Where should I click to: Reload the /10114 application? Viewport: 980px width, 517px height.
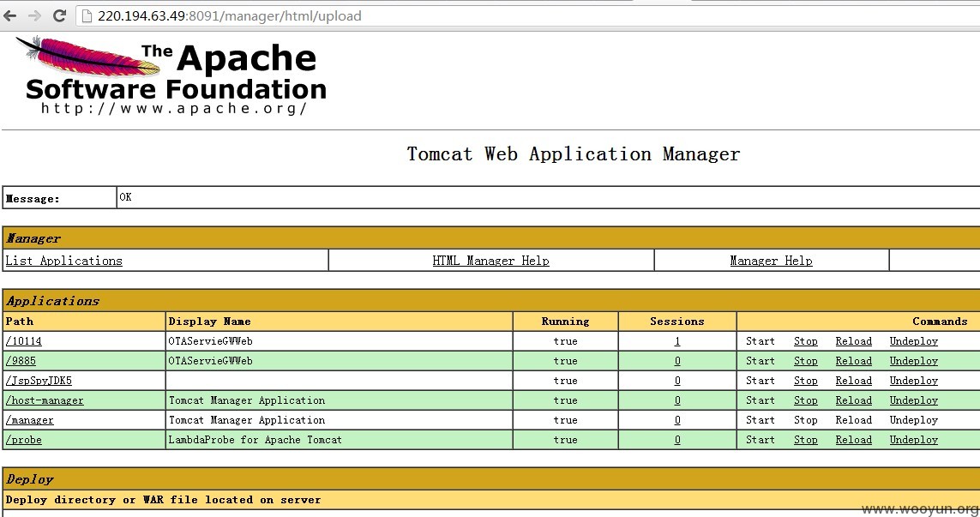[x=854, y=341]
